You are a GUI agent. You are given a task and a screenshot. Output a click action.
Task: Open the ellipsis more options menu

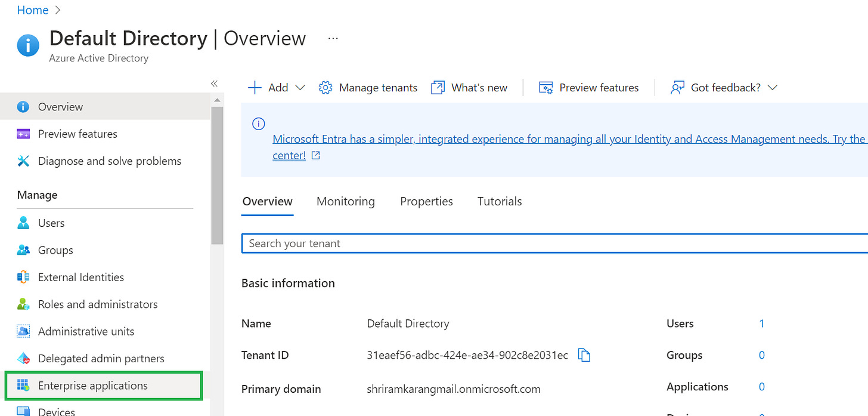click(x=333, y=39)
